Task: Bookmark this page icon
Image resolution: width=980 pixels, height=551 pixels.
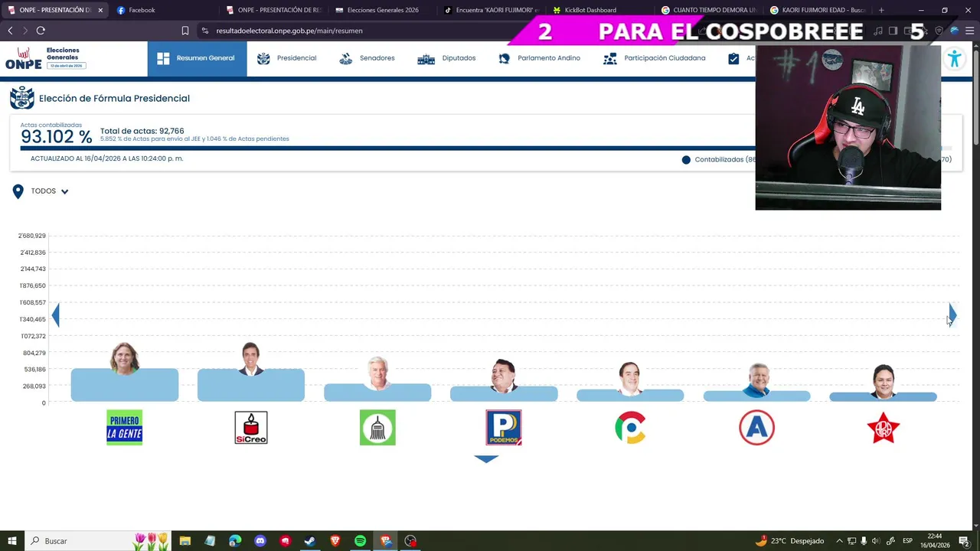Action: click(x=185, y=31)
